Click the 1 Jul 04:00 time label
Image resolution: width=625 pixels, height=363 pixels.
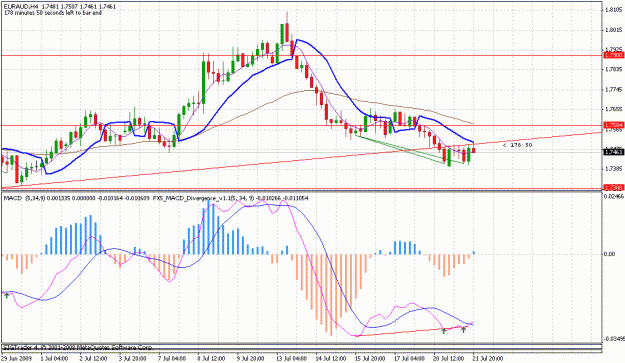click(x=54, y=359)
